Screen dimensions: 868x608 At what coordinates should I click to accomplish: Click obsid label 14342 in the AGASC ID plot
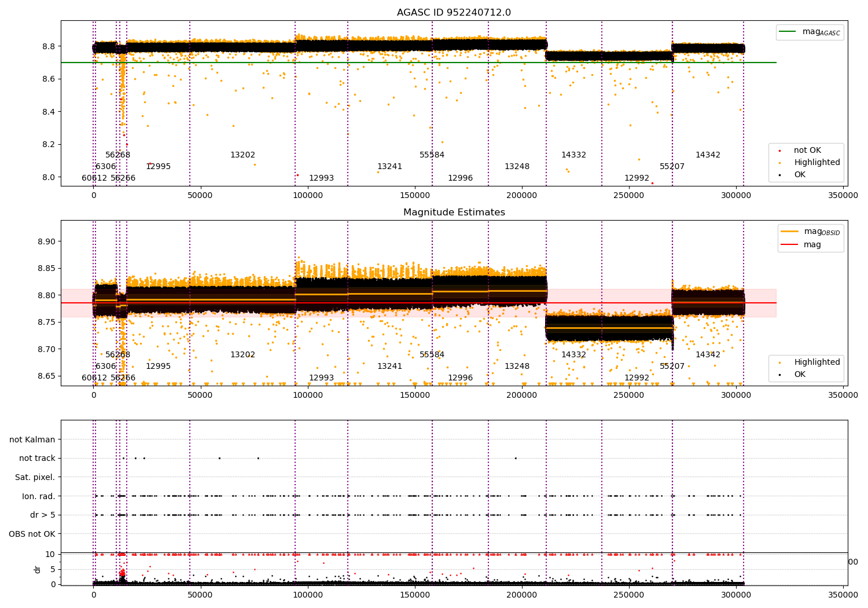point(708,155)
